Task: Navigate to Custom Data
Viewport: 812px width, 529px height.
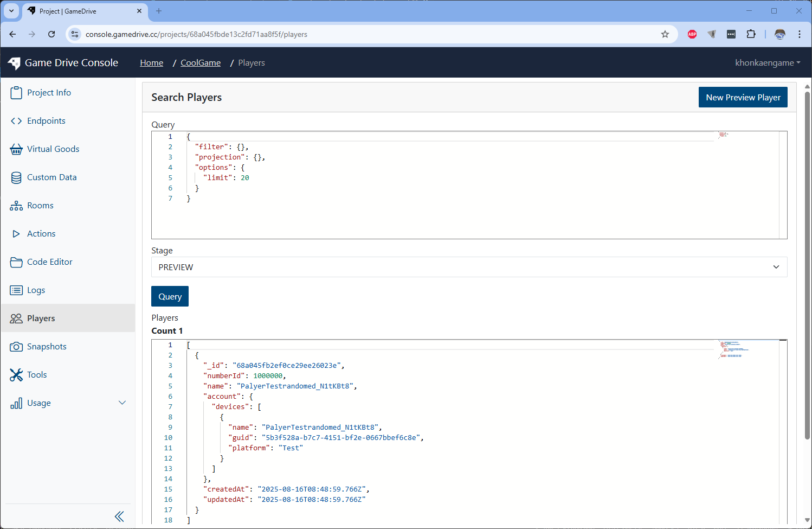Action: click(51, 177)
